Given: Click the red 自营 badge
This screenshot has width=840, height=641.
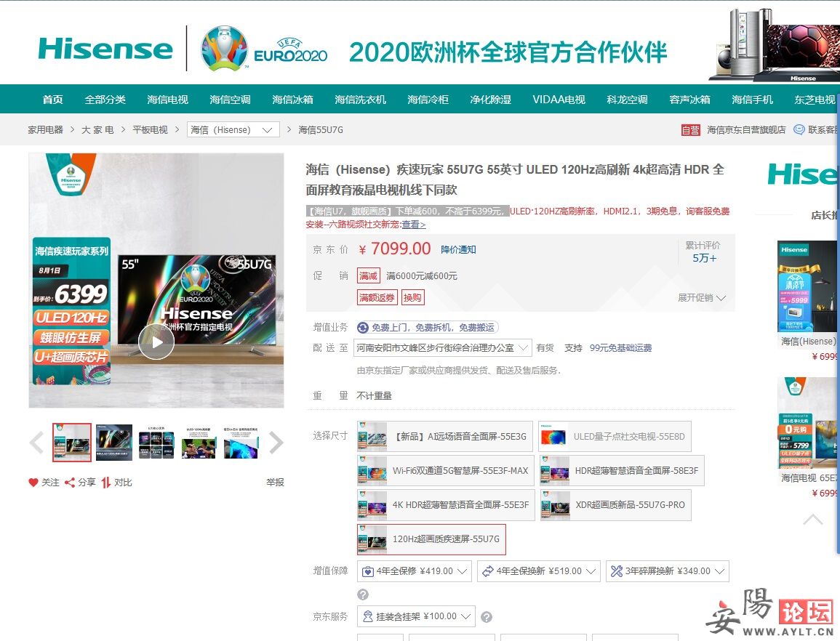Looking at the screenshot, I should [690, 130].
